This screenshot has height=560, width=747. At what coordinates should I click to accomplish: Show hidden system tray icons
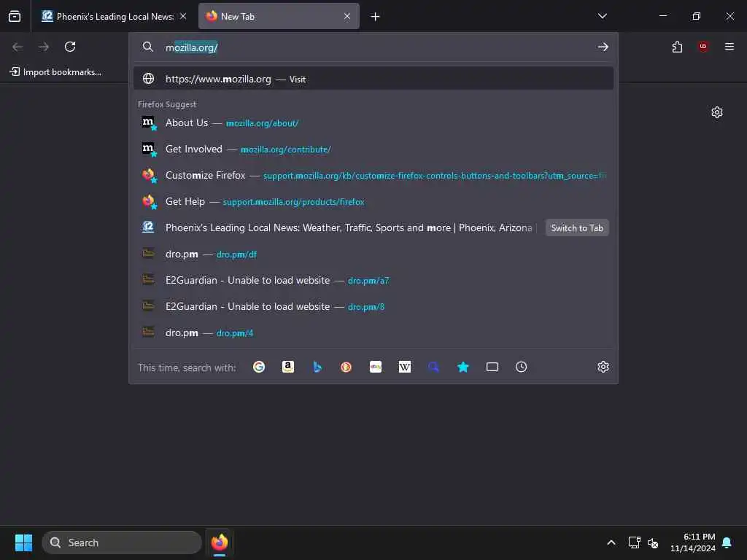click(611, 542)
